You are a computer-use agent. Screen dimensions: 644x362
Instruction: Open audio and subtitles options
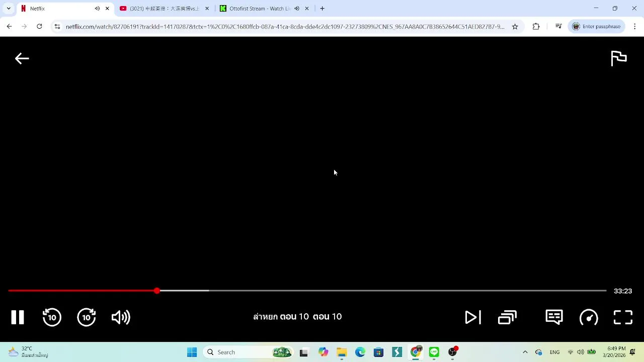pos(554,317)
